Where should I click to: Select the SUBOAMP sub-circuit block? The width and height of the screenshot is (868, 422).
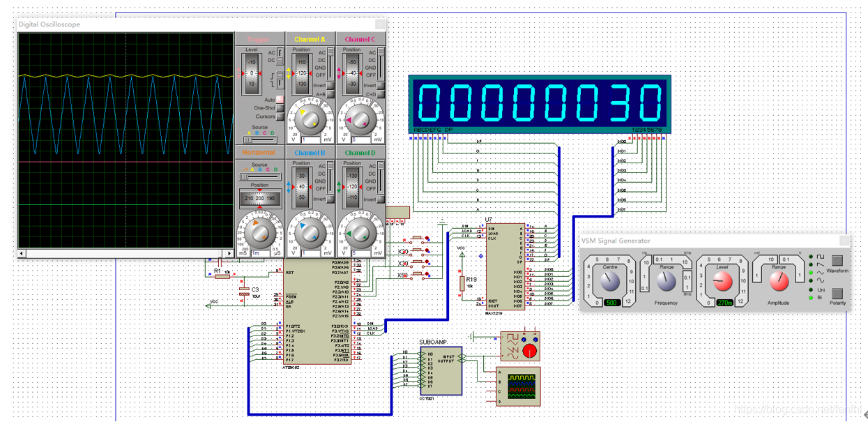tap(440, 370)
